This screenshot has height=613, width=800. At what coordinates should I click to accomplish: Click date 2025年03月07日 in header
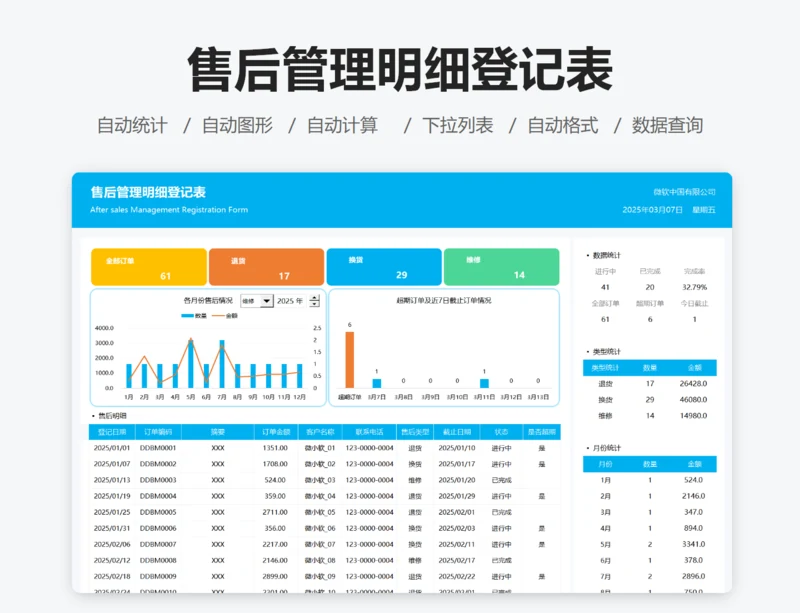pyautogui.click(x=652, y=210)
